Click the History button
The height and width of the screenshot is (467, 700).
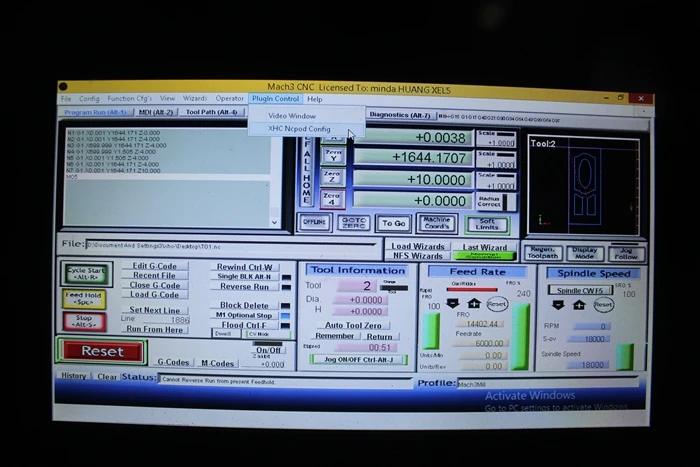[74, 376]
